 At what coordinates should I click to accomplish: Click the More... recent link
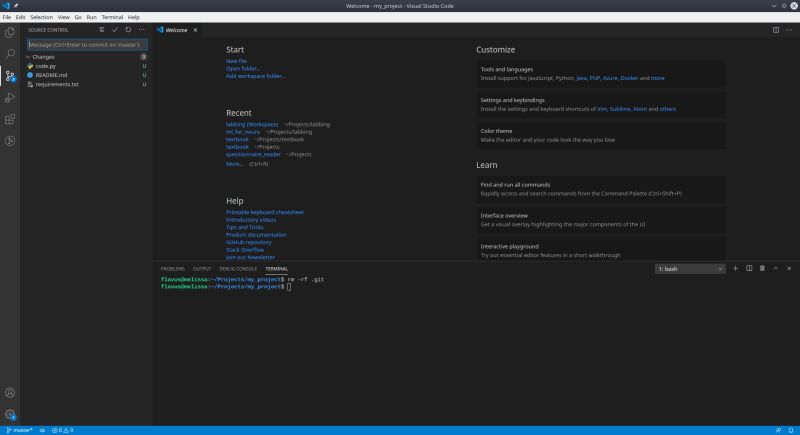point(234,164)
